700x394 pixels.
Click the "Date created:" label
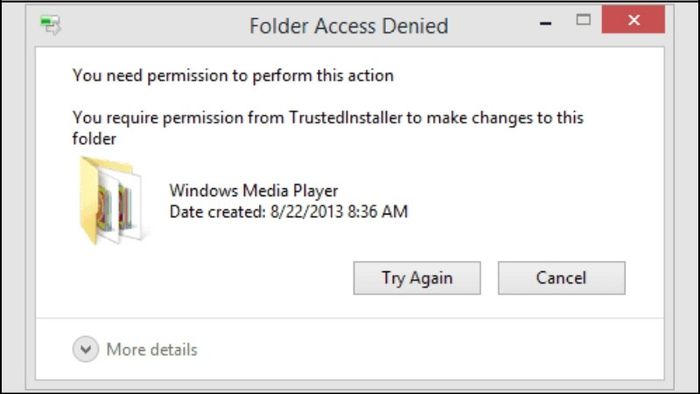217,212
